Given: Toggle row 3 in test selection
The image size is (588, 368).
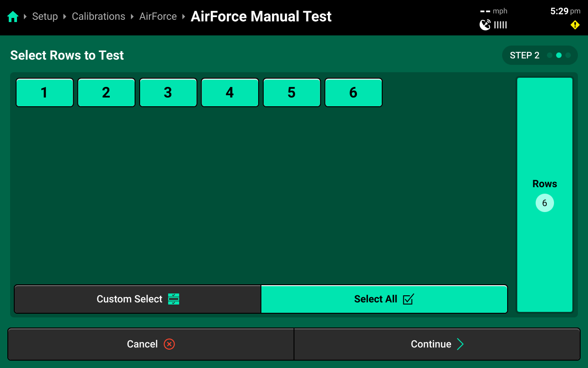Looking at the screenshot, I should [x=168, y=92].
